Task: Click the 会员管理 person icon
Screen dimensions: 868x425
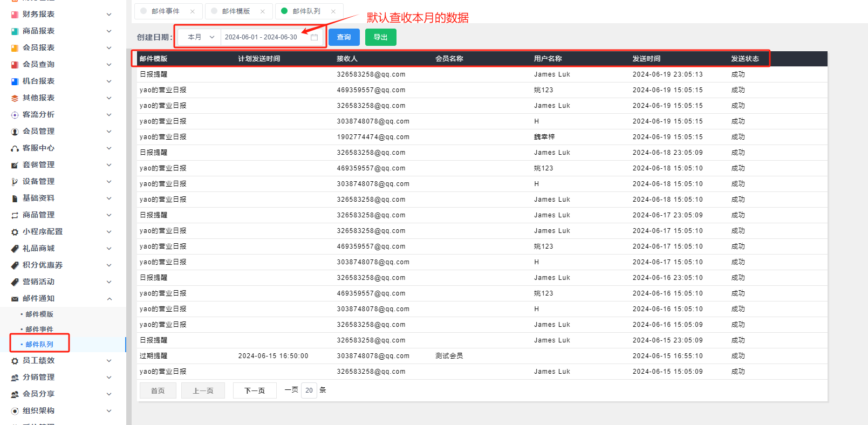Action: tap(15, 132)
